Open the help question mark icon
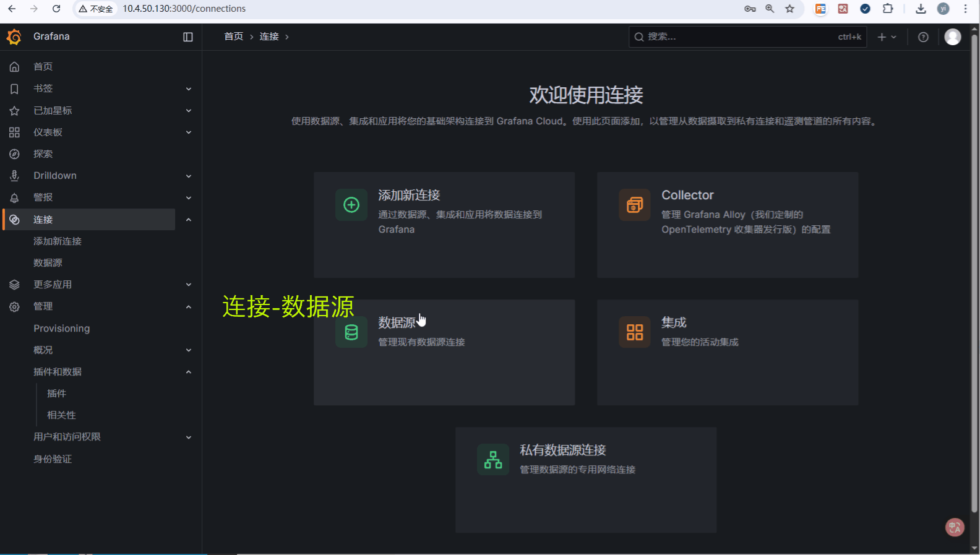The width and height of the screenshot is (980, 555). (x=923, y=37)
